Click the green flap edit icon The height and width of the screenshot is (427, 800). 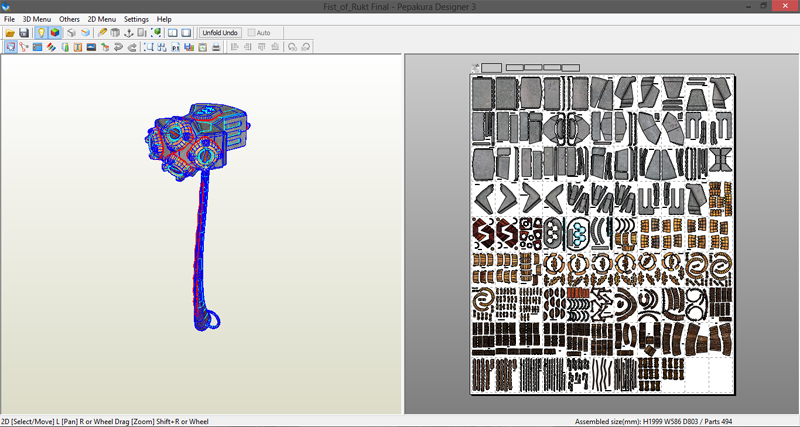65,47
